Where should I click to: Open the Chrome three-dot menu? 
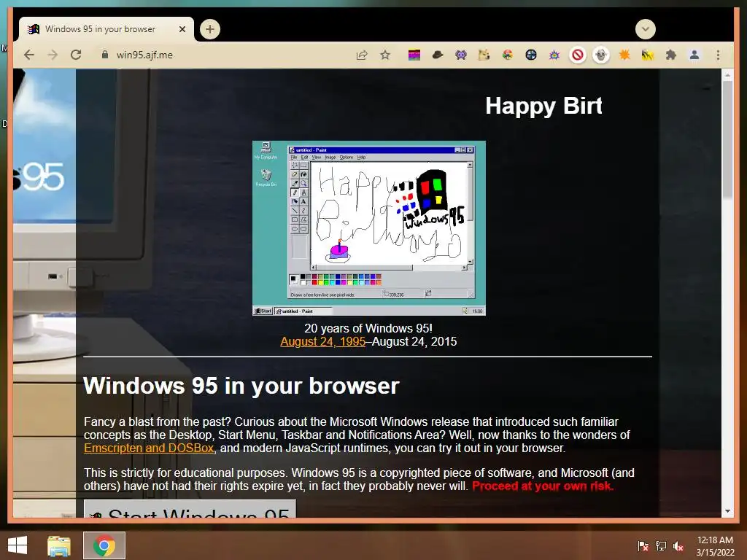pos(718,55)
